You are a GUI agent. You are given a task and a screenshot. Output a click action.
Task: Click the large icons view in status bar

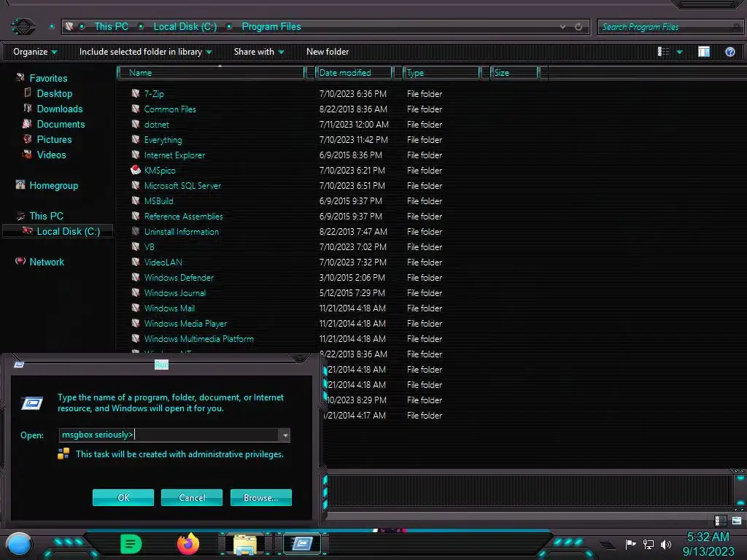(737, 521)
